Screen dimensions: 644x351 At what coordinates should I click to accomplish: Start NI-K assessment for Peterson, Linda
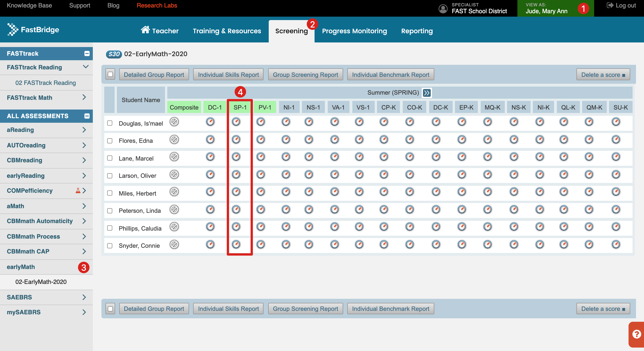540,210
